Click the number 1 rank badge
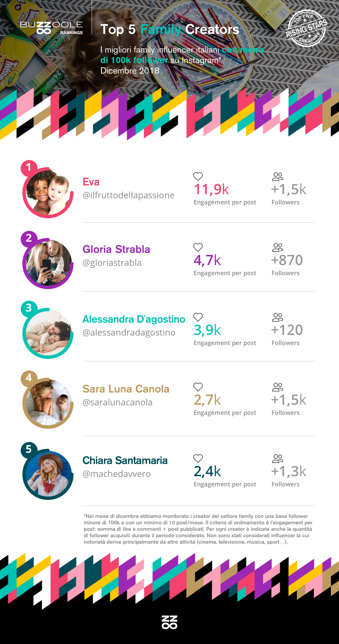 [x=28, y=167]
